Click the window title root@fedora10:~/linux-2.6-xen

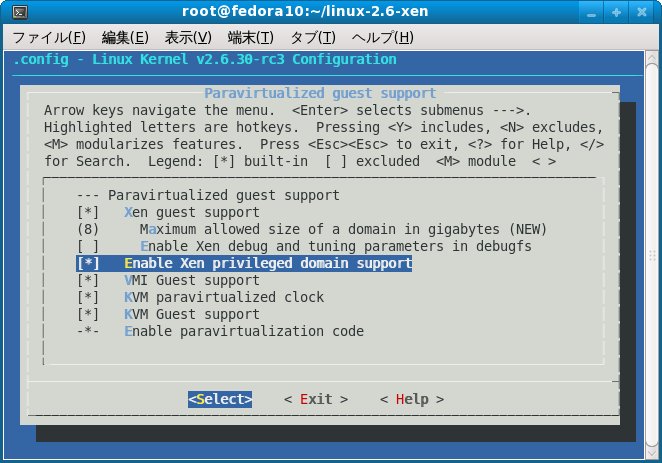click(x=305, y=11)
